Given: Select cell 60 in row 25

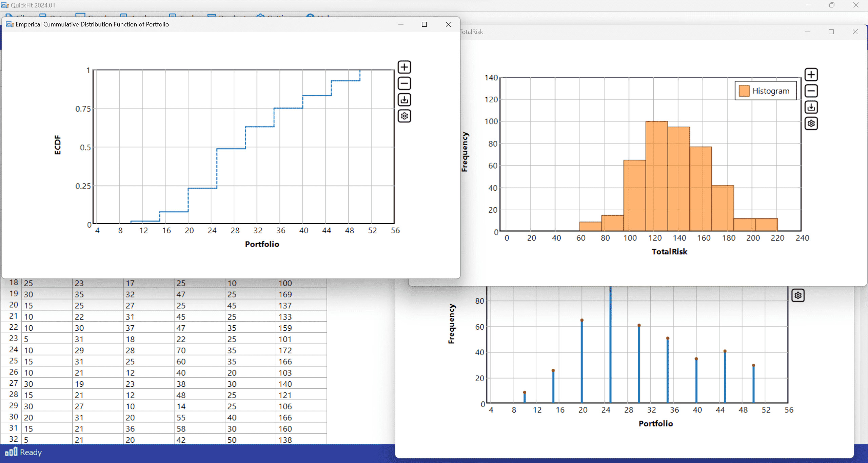Looking at the screenshot, I should click(x=200, y=362).
